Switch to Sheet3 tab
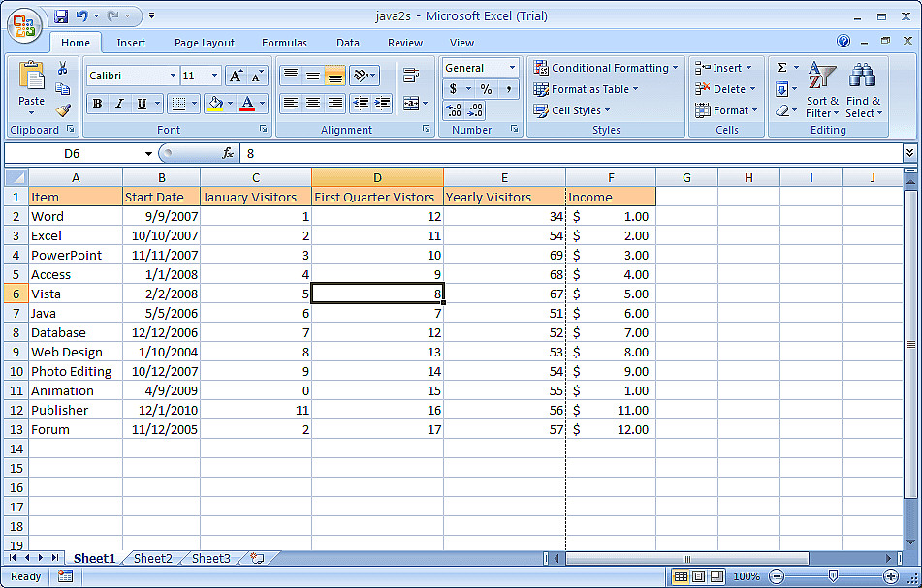The width and height of the screenshot is (922, 588). point(211,559)
